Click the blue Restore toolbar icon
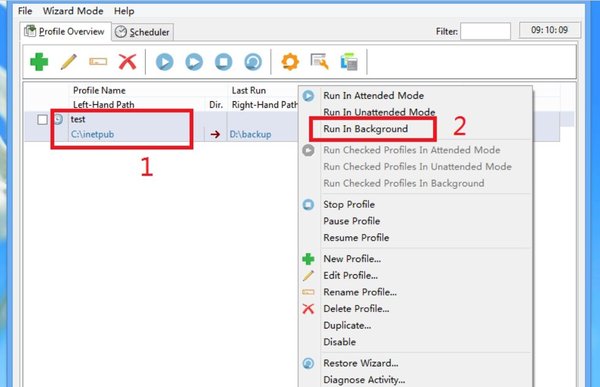The height and width of the screenshot is (387, 600). pos(253,62)
